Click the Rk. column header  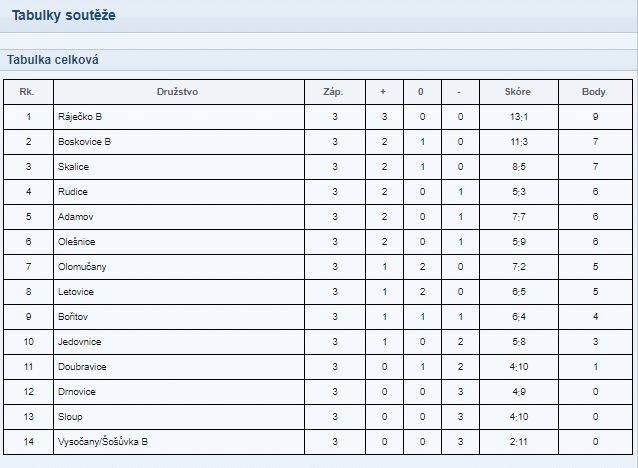(26, 92)
